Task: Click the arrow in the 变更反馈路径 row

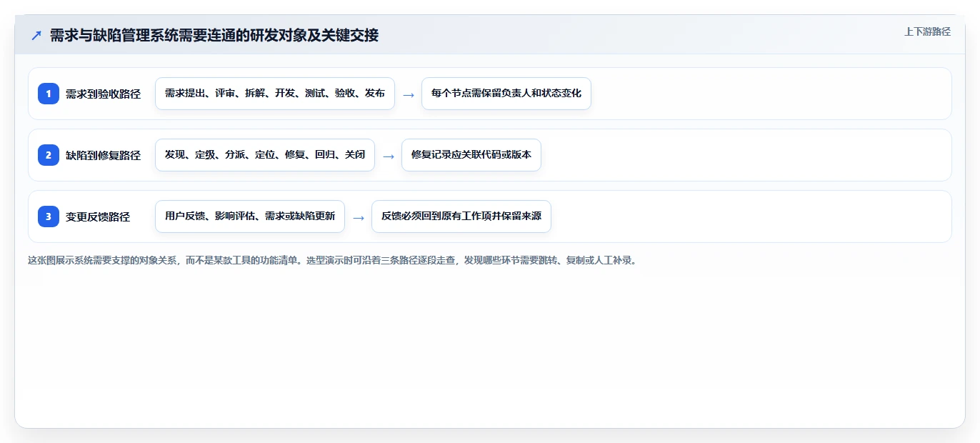Action: tap(359, 217)
